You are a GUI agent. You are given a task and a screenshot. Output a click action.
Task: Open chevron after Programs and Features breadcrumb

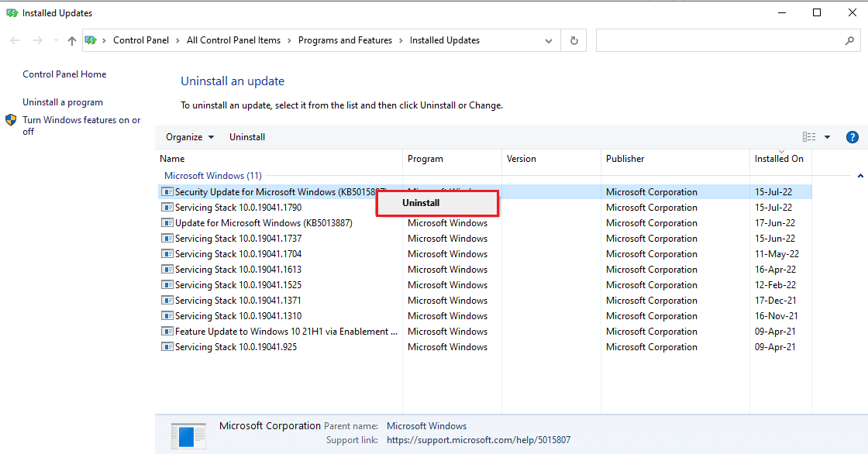click(x=401, y=40)
